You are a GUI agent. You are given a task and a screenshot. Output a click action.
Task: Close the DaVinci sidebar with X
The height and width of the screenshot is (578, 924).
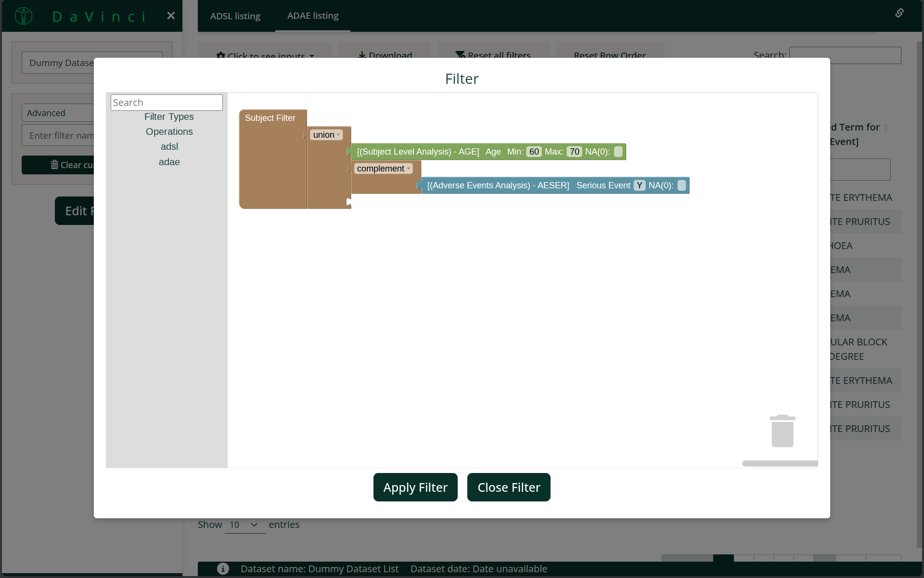click(x=171, y=16)
